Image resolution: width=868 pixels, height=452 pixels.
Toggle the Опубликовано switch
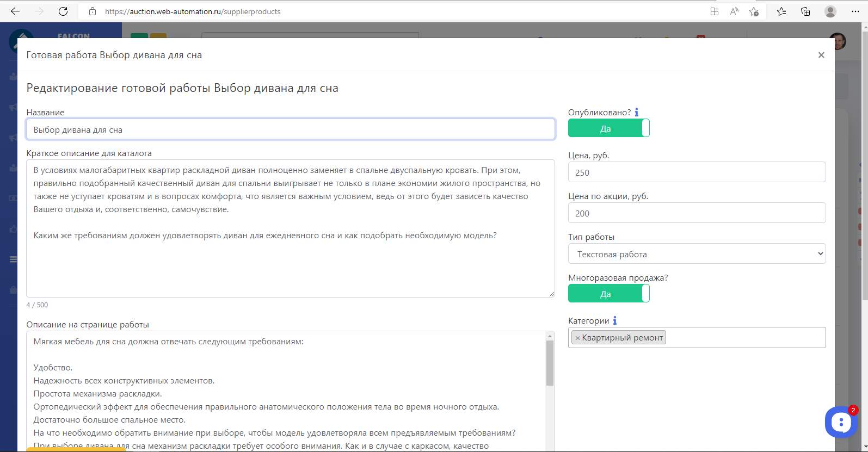pyautogui.click(x=608, y=128)
